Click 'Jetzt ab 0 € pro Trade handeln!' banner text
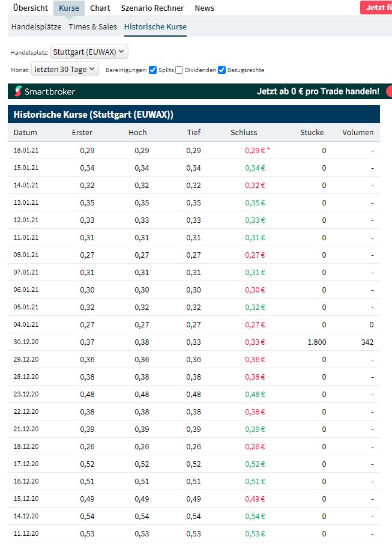Viewport: 392px width, 549px height. pos(318,91)
